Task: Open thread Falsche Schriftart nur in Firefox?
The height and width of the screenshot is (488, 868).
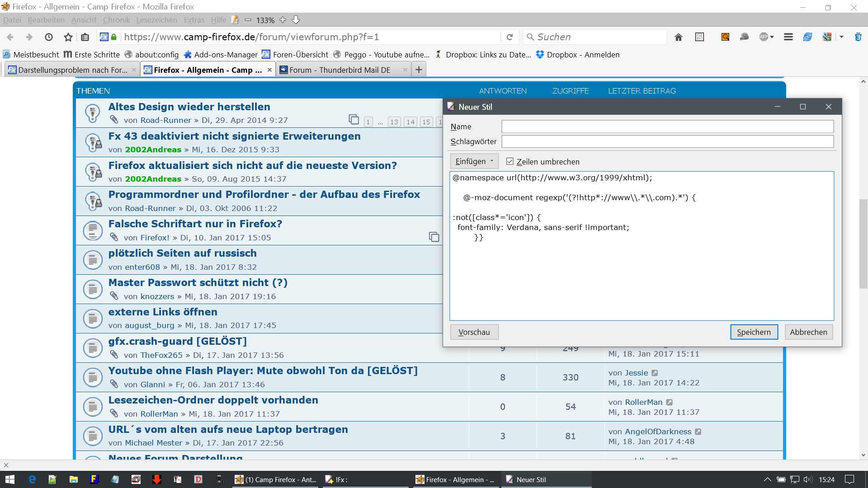Action: [x=195, y=224]
